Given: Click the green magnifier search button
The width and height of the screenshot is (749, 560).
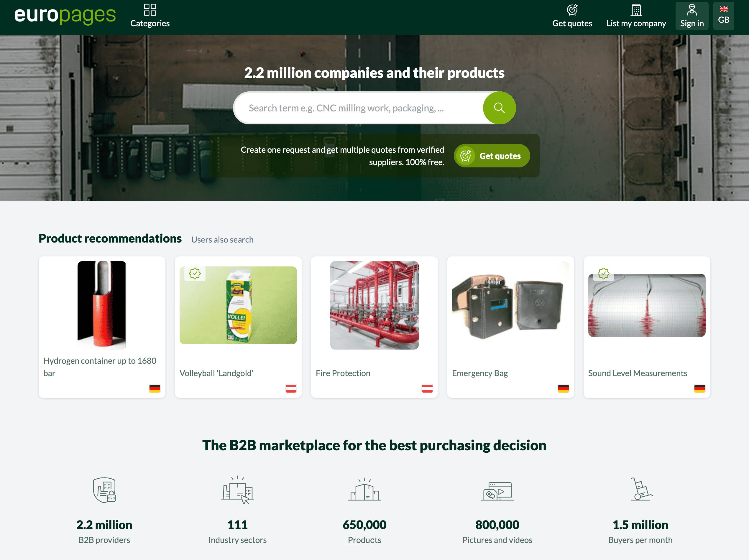Looking at the screenshot, I should coord(499,108).
